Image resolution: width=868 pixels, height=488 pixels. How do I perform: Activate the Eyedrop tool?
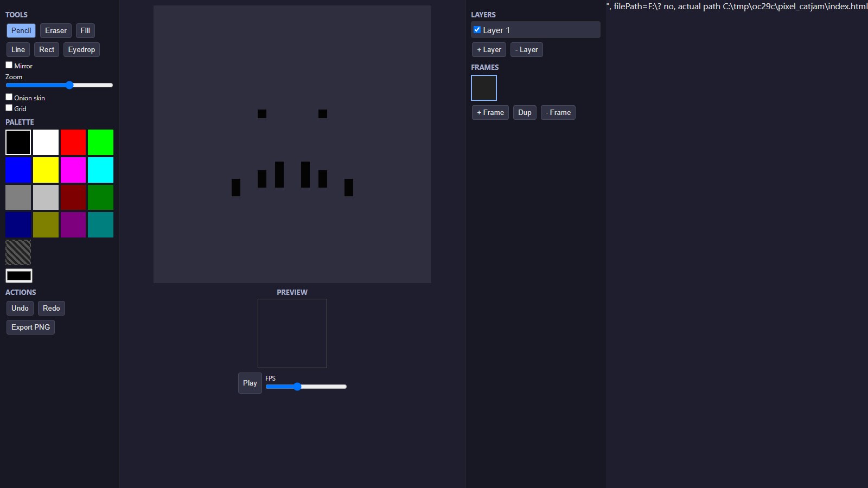(81, 50)
